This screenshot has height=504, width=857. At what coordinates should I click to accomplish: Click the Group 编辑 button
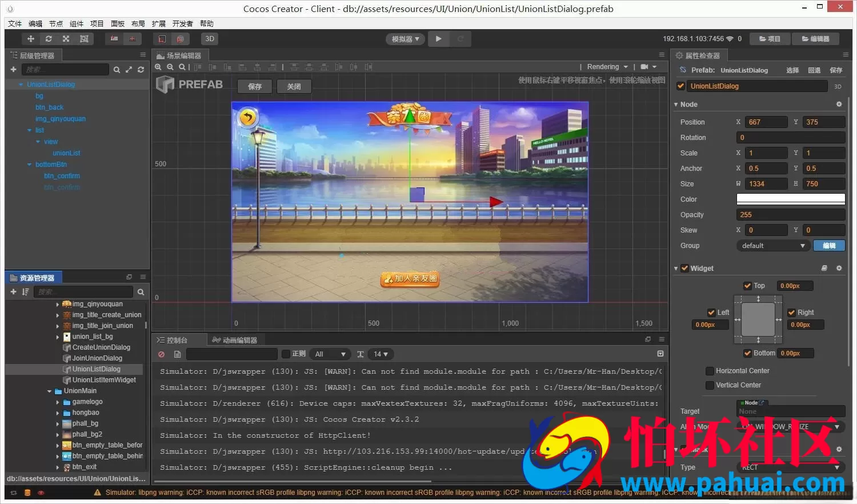[x=829, y=246]
